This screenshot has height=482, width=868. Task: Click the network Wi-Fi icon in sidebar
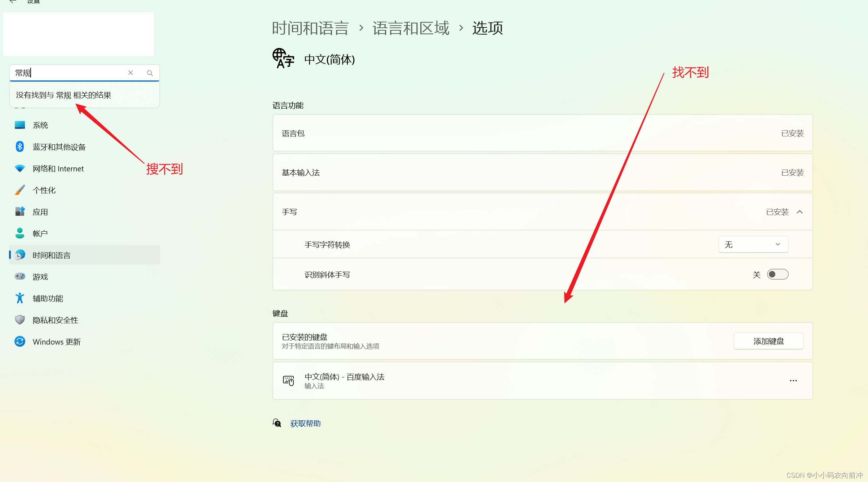(x=20, y=168)
